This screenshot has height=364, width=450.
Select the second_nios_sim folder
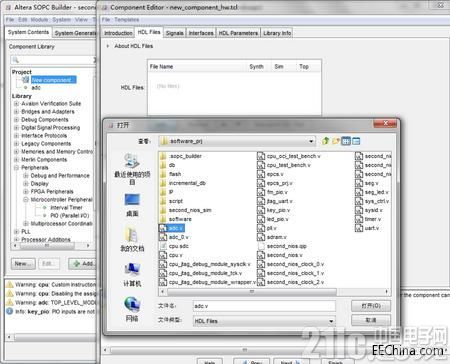186,210
